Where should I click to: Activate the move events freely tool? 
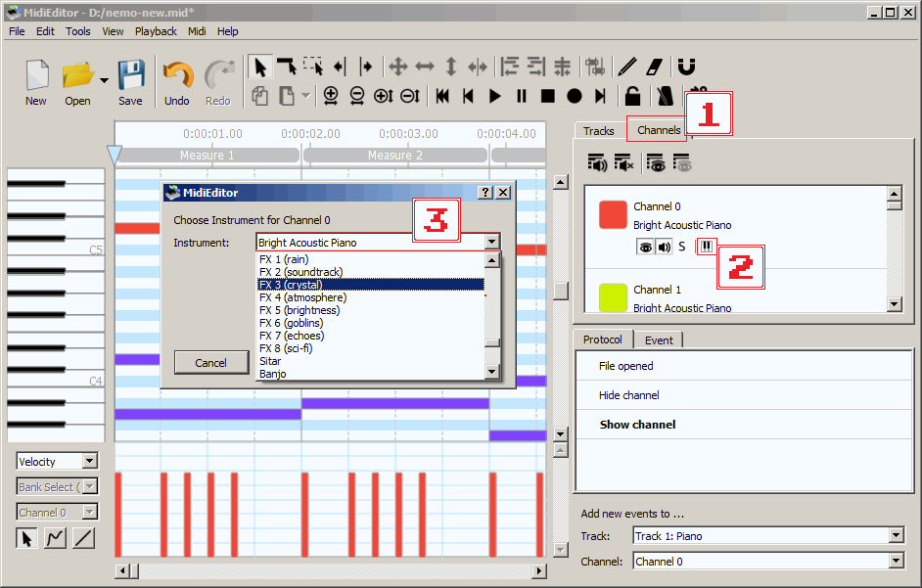(398, 68)
